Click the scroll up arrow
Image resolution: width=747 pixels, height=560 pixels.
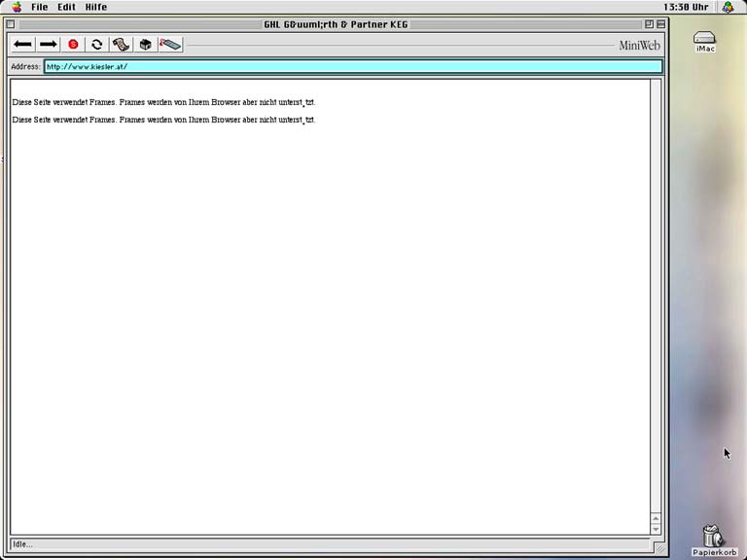656,518
